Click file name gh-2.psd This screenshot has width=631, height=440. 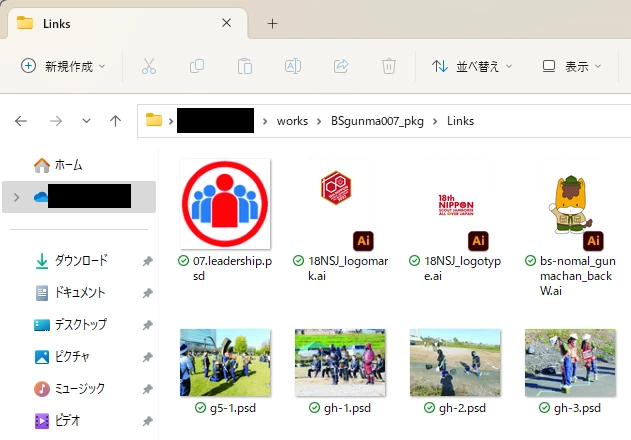click(462, 408)
